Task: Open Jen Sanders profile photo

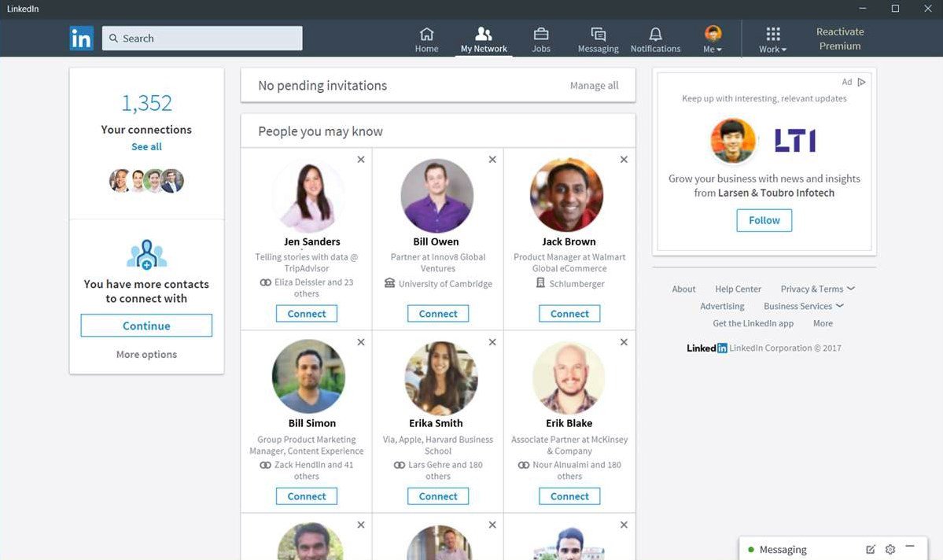Action: (x=308, y=196)
